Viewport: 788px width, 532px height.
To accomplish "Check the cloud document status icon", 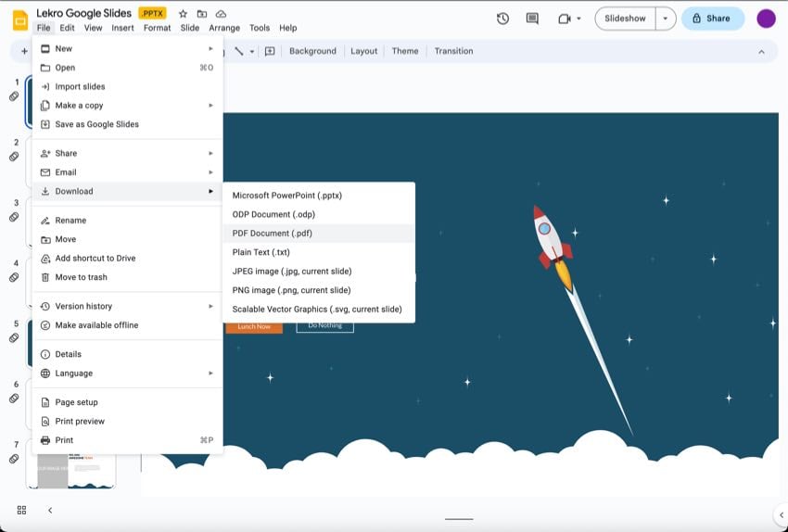I will pyautogui.click(x=220, y=14).
